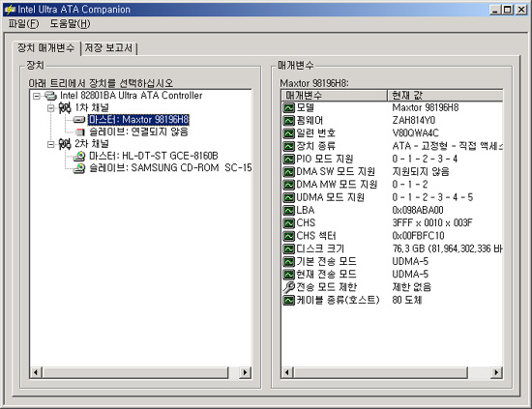Click the icon beside DMA MW 모드 지원
The image size is (532, 409).
pyautogui.click(x=289, y=186)
